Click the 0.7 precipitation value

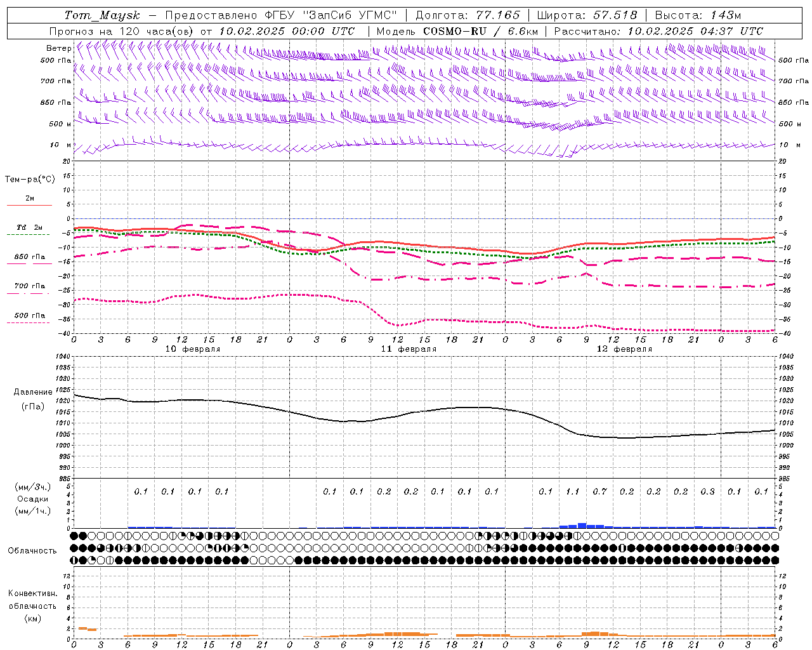pyautogui.click(x=599, y=491)
